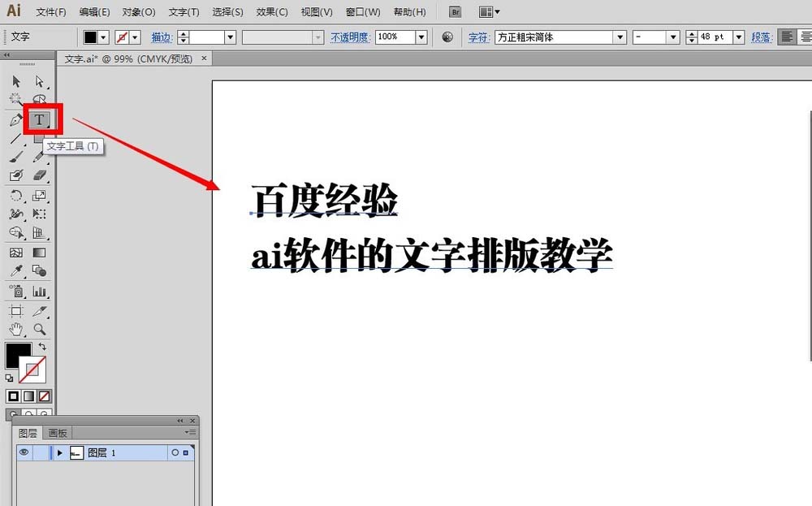Image resolution: width=812 pixels, height=506 pixels.
Task: Select the Eraser tool
Action: [x=39, y=175]
